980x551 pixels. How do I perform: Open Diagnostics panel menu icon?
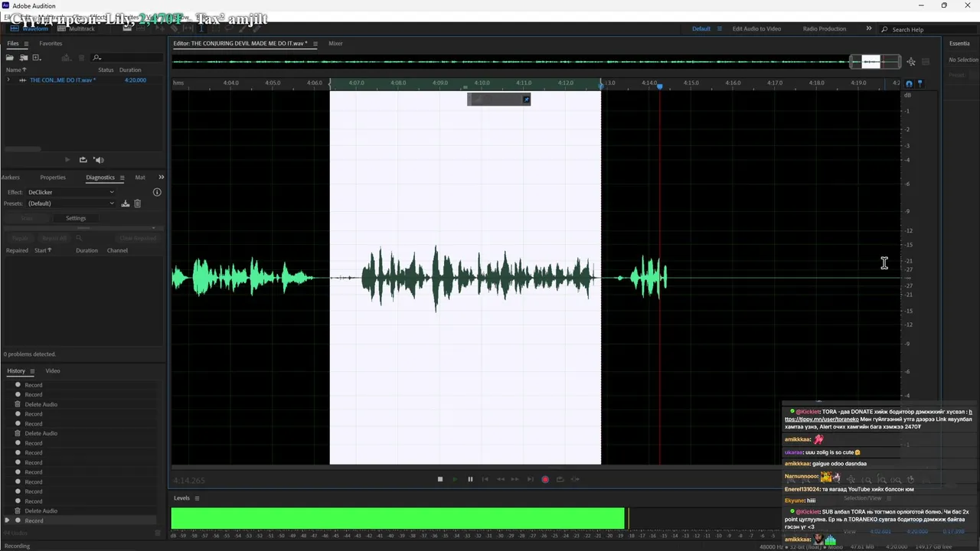click(x=122, y=178)
